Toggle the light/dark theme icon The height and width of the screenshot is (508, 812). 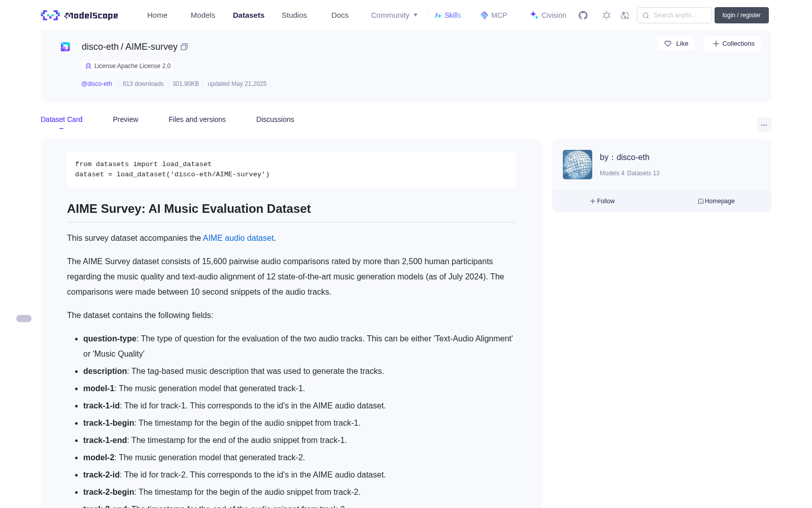pyautogui.click(x=606, y=15)
